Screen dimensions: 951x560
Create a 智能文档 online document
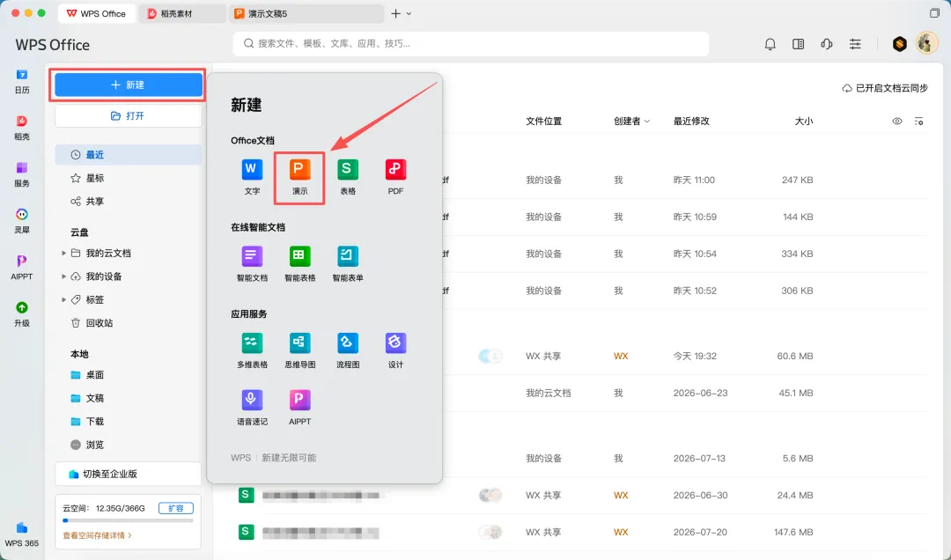pos(252,263)
